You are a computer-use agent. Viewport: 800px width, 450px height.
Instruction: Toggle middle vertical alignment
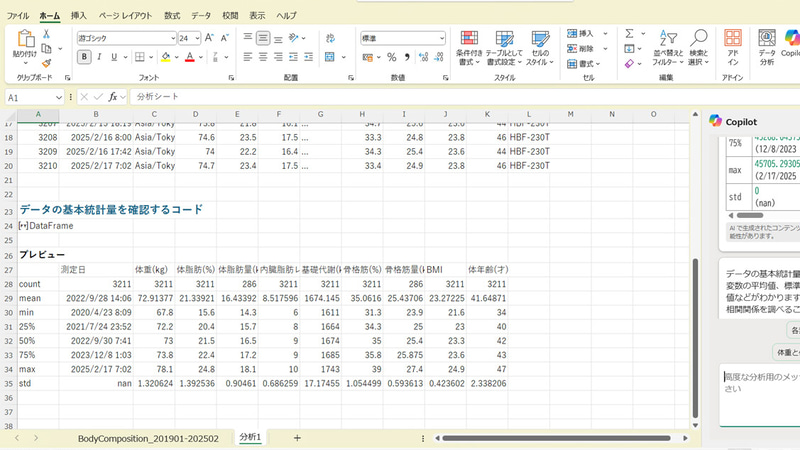263,38
